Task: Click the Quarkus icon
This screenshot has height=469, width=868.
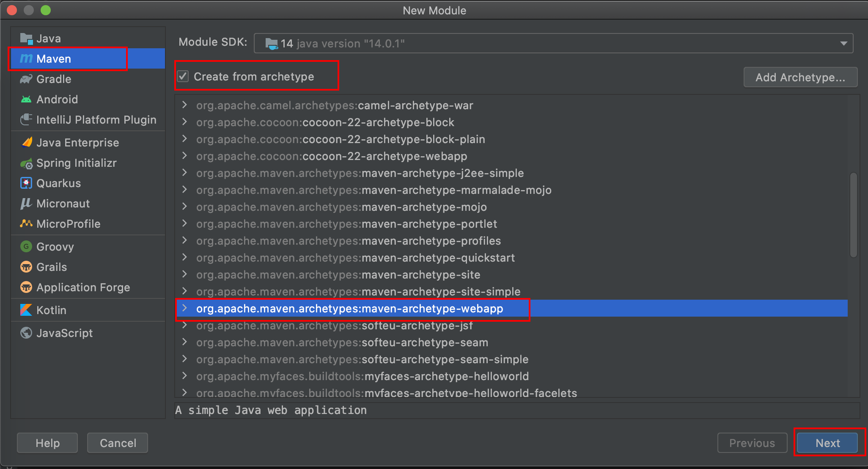Action: [x=26, y=183]
